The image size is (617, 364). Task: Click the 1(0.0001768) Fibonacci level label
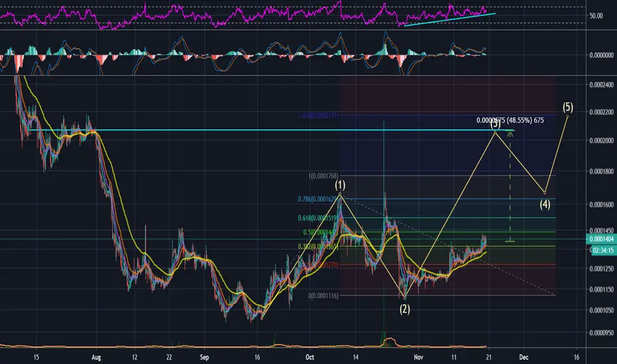click(x=323, y=176)
